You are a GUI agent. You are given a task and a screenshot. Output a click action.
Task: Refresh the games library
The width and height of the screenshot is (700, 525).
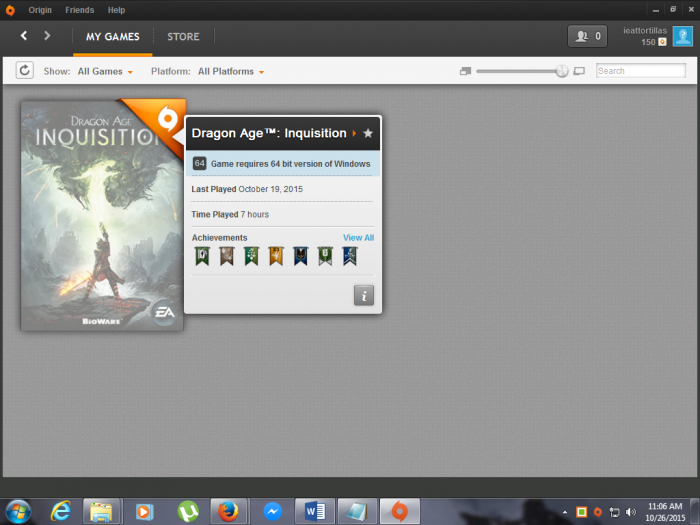[25, 71]
